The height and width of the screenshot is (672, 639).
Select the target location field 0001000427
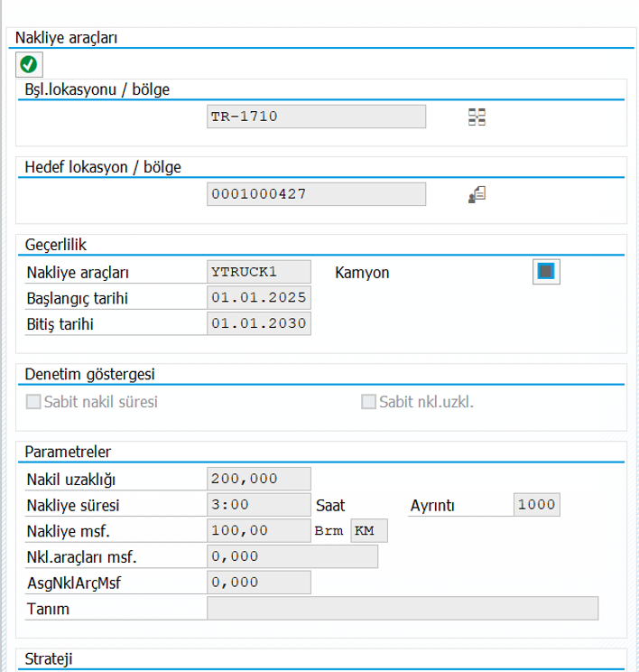[316, 194]
